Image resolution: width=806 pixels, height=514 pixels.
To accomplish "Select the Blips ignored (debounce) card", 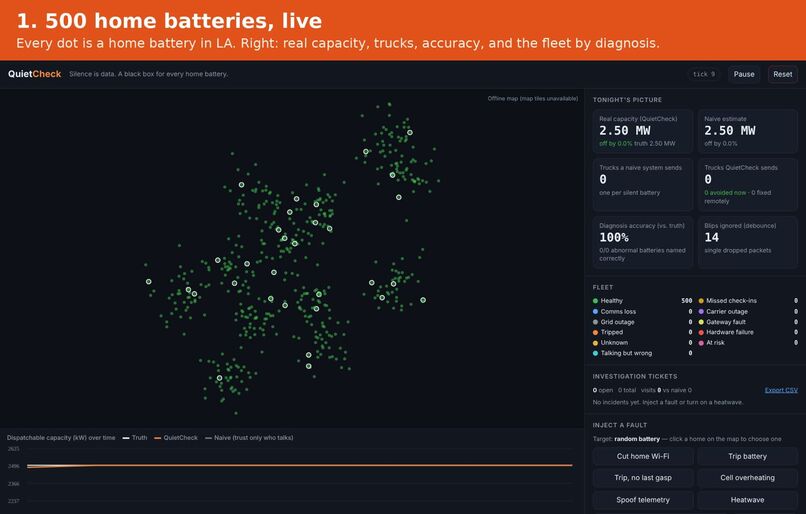I will click(747, 242).
